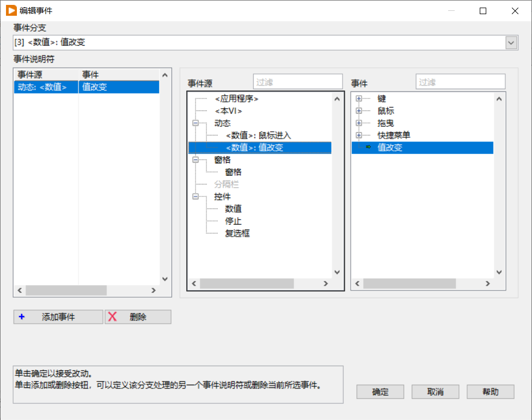This screenshot has width=532, height=420.
Task: Collapse the 控件 tree node
Action: (195, 196)
